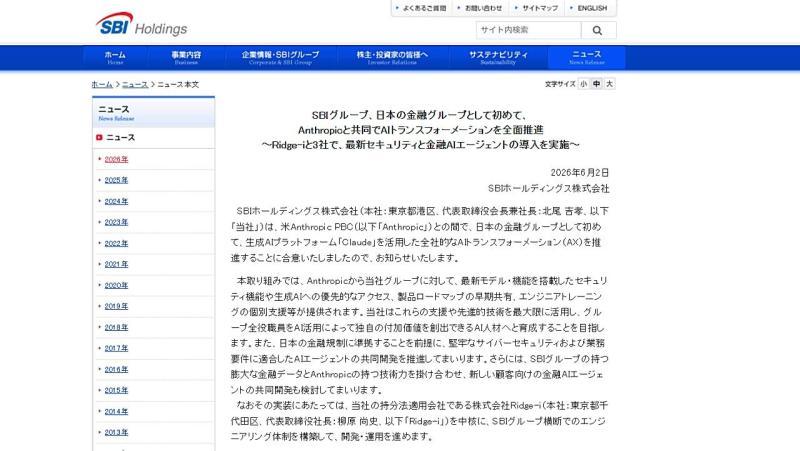Set text size to 大 (large)
Viewport: 800px width, 451px height.
(x=609, y=84)
